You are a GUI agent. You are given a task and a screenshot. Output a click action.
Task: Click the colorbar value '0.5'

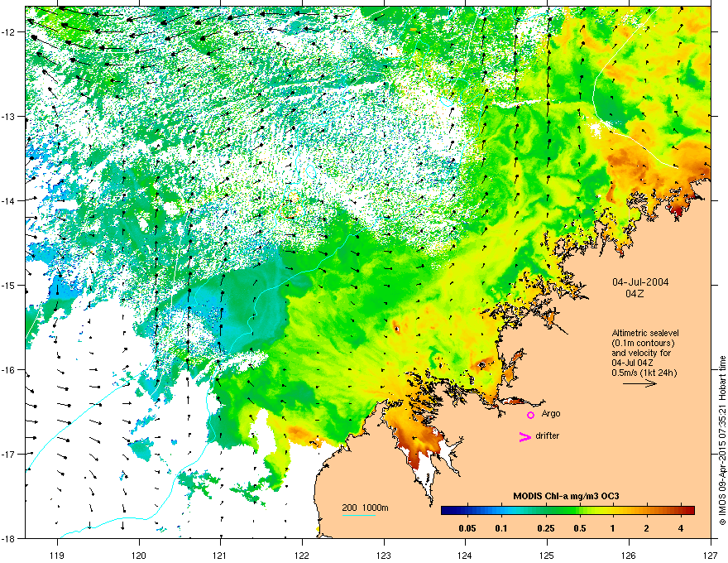click(x=579, y=528)
